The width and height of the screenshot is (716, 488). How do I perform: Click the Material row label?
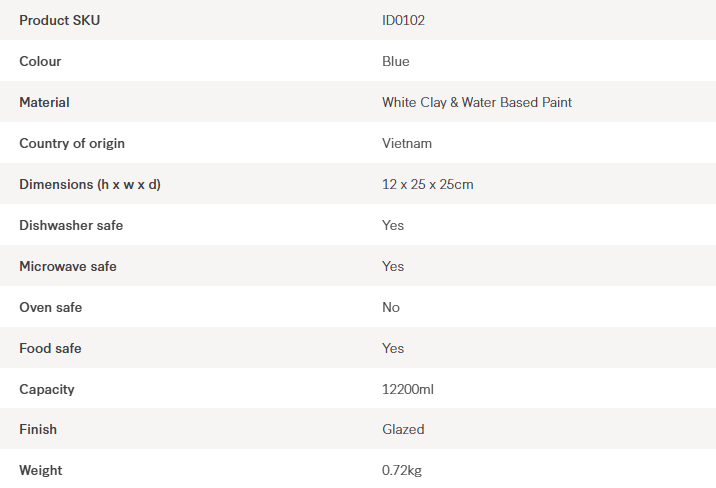click(x=44, y=102)
